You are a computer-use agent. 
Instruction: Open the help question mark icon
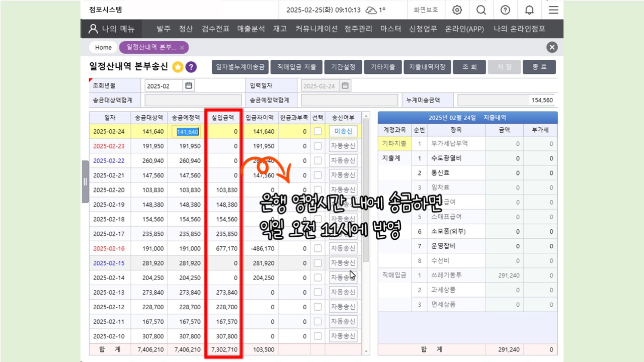point(505,10)
